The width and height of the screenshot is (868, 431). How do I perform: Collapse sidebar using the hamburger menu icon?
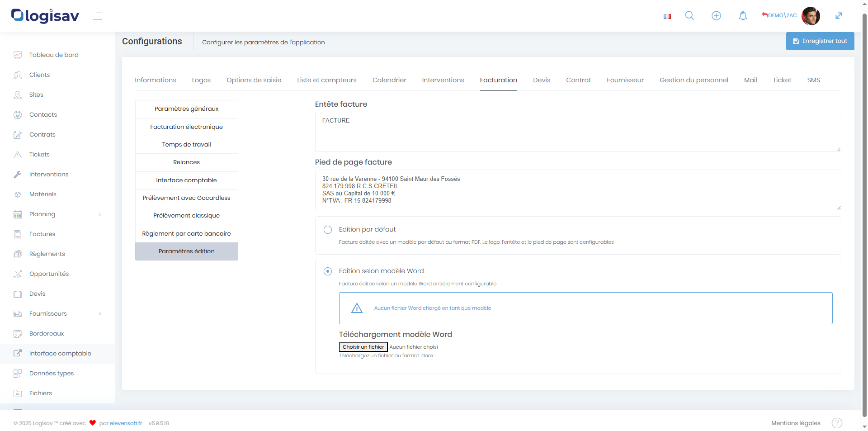[x=96, y=16]
